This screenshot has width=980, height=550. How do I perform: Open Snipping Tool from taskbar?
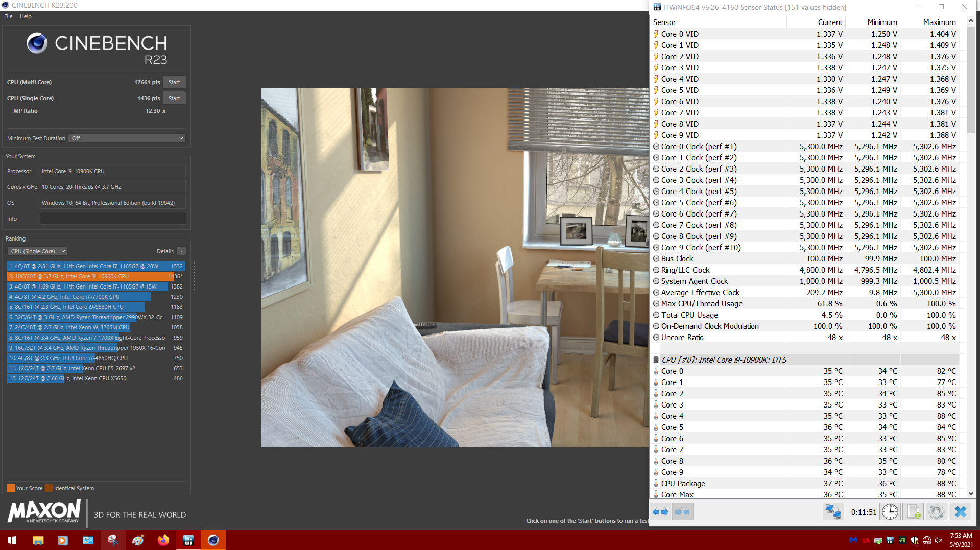click(113, 540)
